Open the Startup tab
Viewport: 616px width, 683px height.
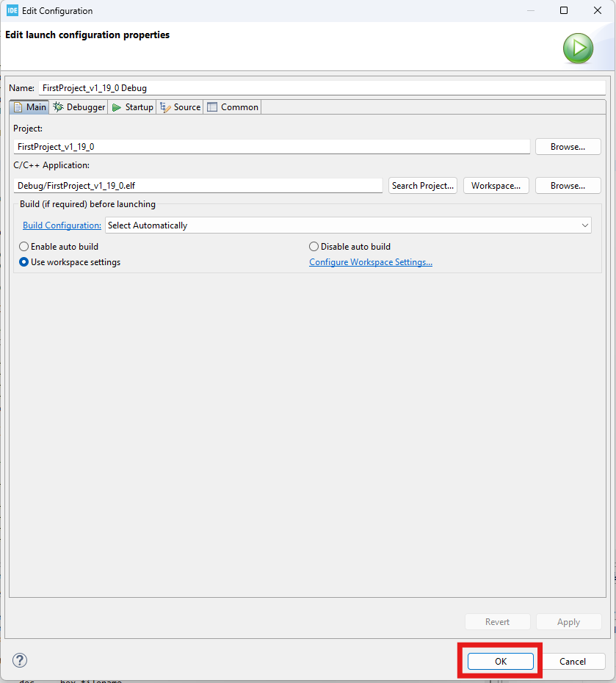click(x=133, y=107)
